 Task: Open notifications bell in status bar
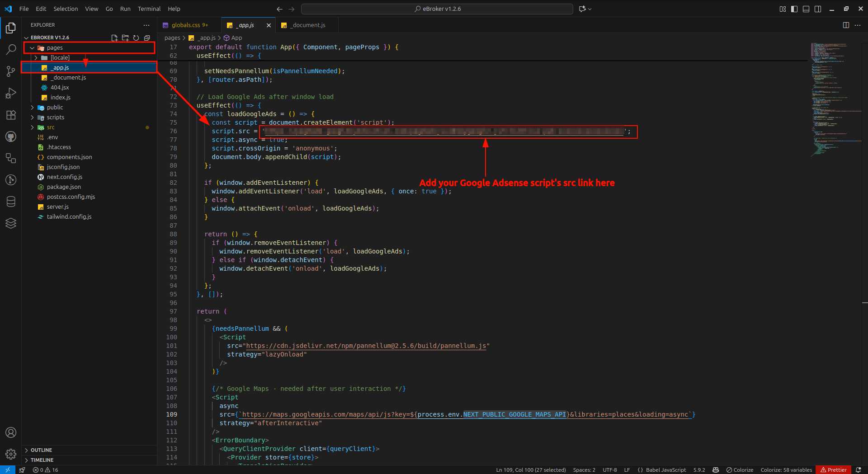pyautogui.click(x=859, y=470)
